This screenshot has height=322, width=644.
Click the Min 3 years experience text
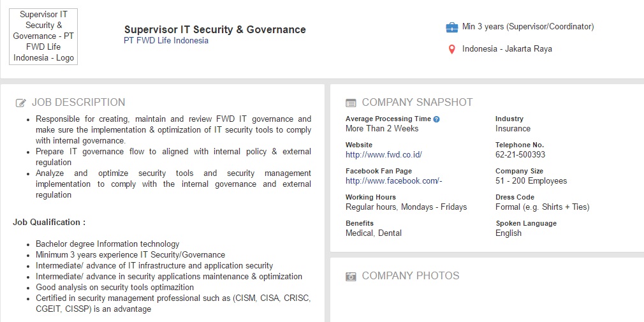coord(528,27)
